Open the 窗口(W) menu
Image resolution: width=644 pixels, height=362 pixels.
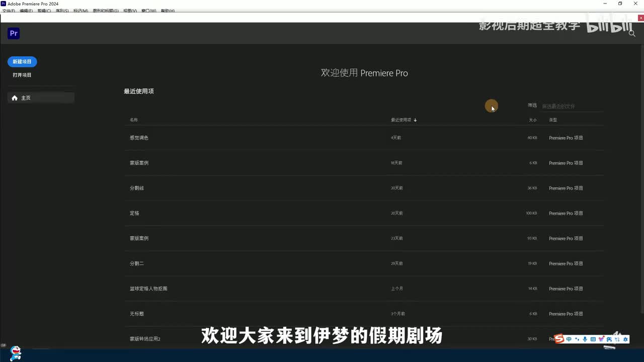[148, 11]
